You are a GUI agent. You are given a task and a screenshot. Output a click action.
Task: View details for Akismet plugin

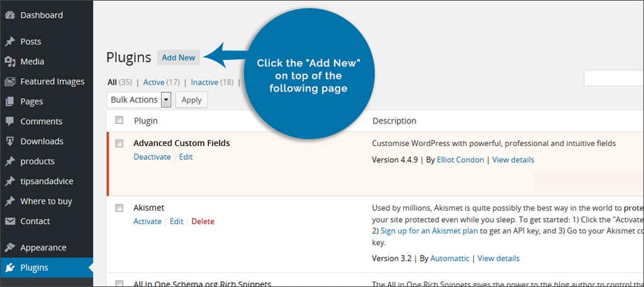(499, 259)
